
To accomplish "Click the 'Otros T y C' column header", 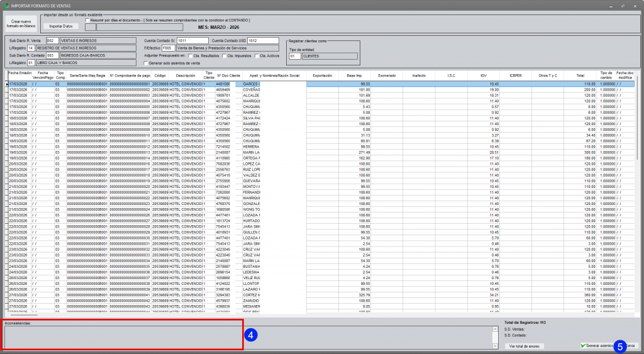I will pyautogui.click(x=548, y=75).
